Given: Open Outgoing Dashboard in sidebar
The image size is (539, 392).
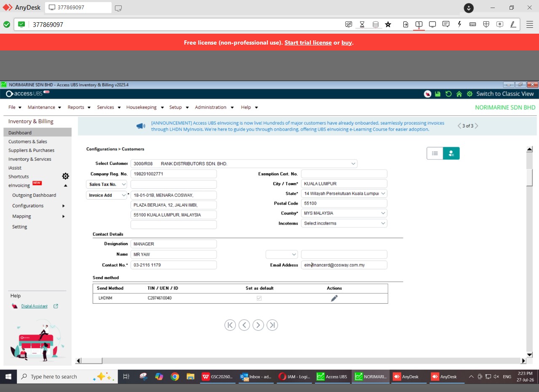Looking at the screenshot, I should [x=34, y=195].
